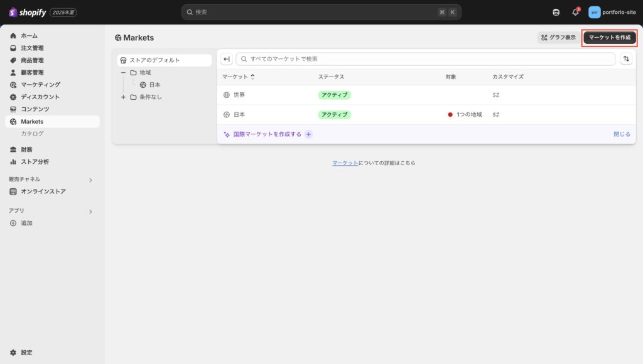
Task: Collapse the 地域 folder in tree
Action: point(123,73)
